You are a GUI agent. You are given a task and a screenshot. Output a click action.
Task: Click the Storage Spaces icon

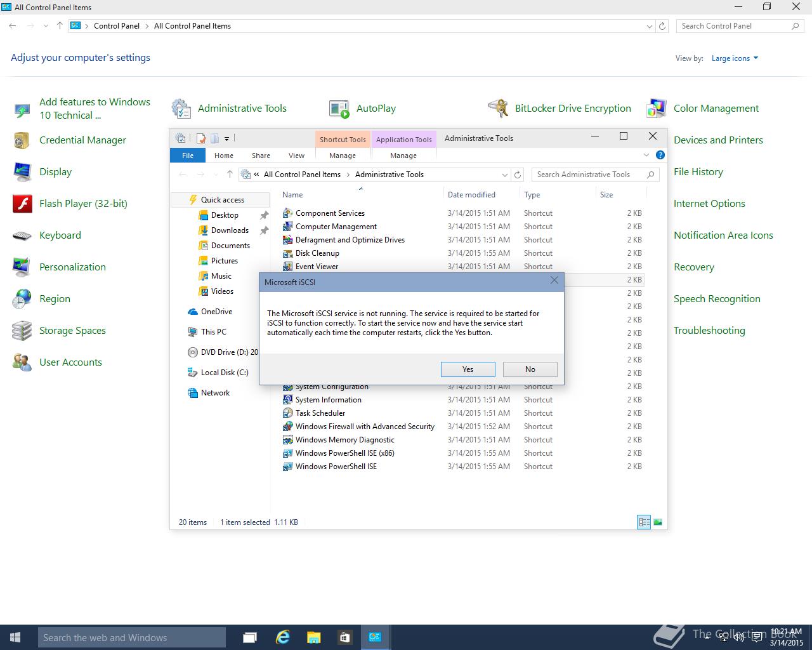(x=22, y=331)
